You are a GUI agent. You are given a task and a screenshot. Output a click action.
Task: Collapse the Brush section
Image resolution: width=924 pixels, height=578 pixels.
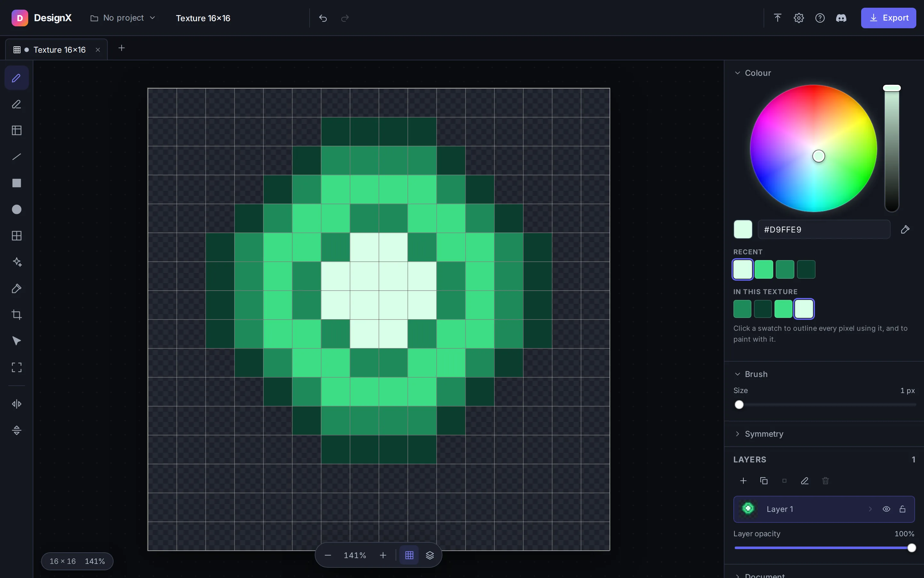pos(751,374)
